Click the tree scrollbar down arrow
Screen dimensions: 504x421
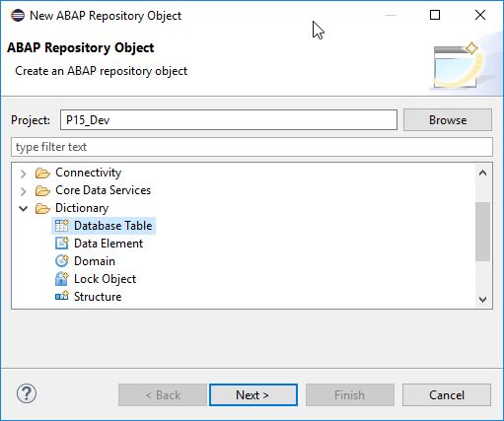pos(482,299)
